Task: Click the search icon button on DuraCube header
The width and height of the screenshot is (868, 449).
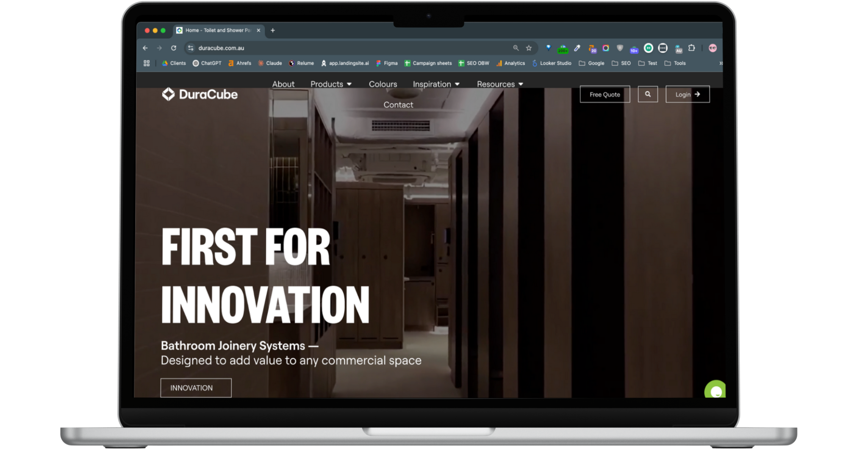Action: 648,94
